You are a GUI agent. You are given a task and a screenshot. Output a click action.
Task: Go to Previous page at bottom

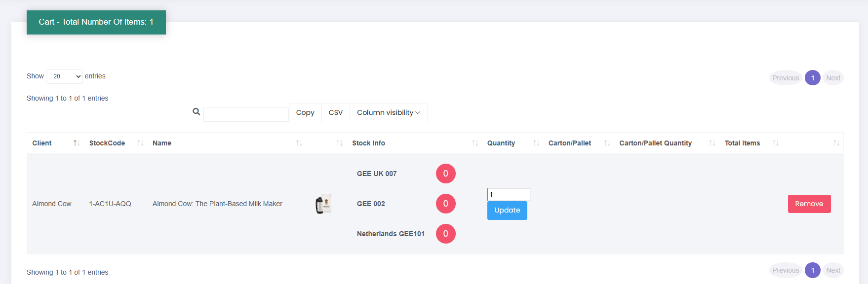[786, 270]
